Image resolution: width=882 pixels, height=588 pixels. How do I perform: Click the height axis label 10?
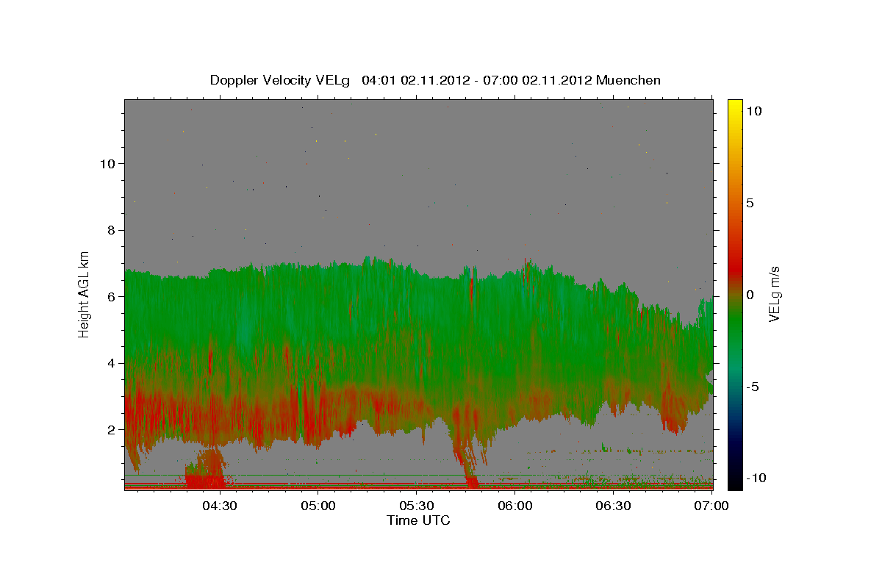(x=107, y=163)
